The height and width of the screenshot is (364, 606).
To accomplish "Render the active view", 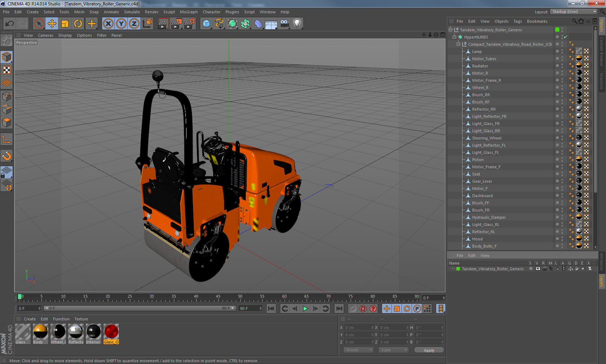I will (163, 24).
